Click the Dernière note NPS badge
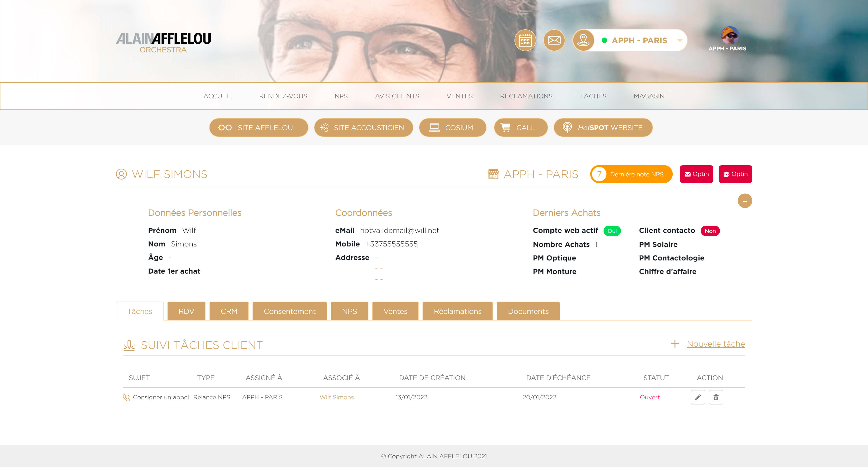The image size is (868, 473). 631,174
